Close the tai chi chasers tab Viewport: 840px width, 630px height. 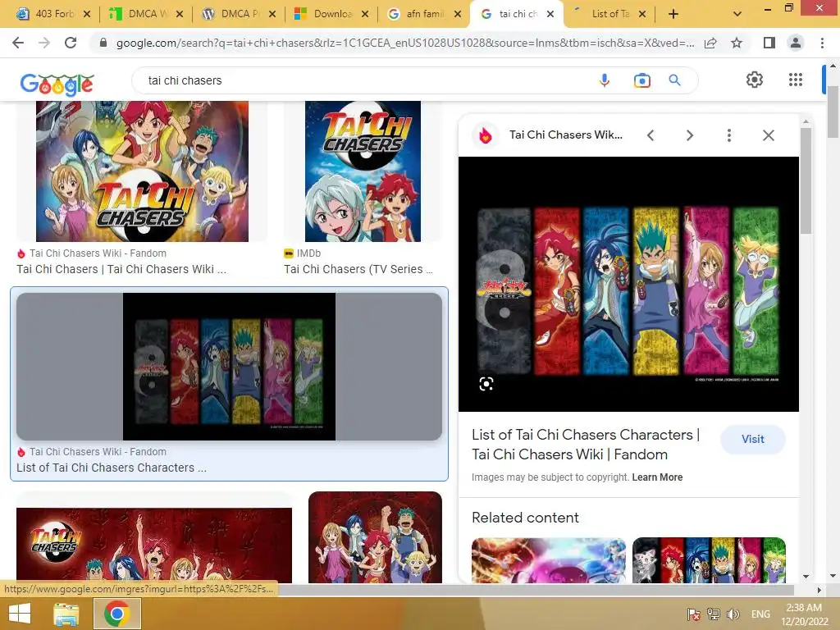click(x=550, y=14)
